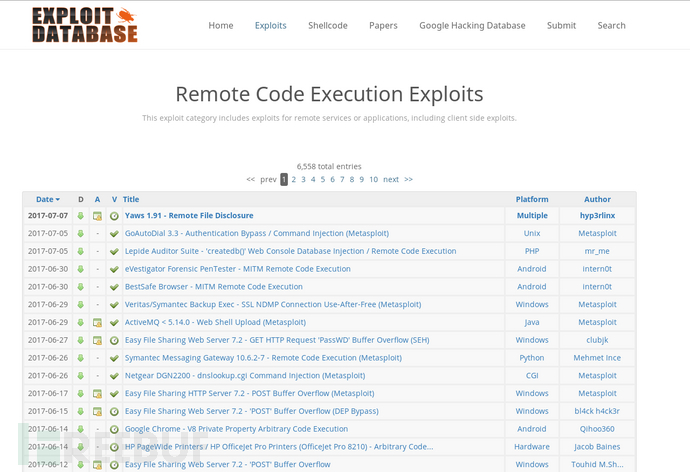Download the Google Chrome V8 exploit
This screenshot has width=690, height=472.
(81, 429)
